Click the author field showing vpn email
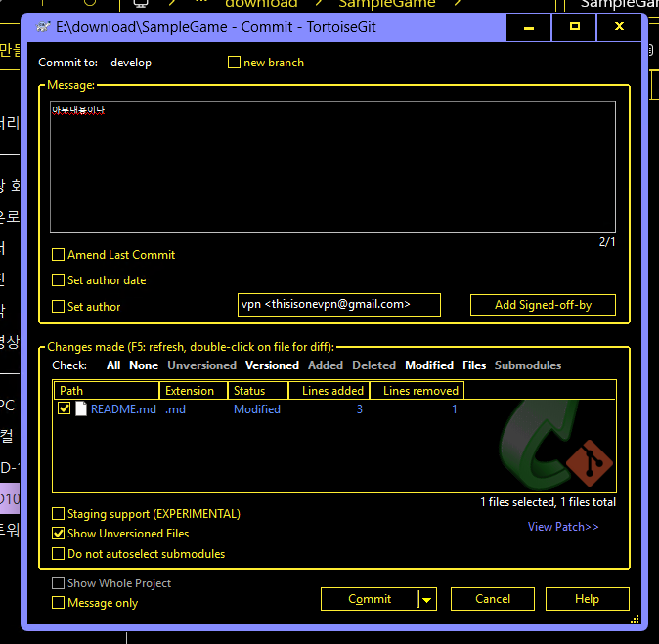The width and height of the screenshot is (659, 644). point(339,305)
